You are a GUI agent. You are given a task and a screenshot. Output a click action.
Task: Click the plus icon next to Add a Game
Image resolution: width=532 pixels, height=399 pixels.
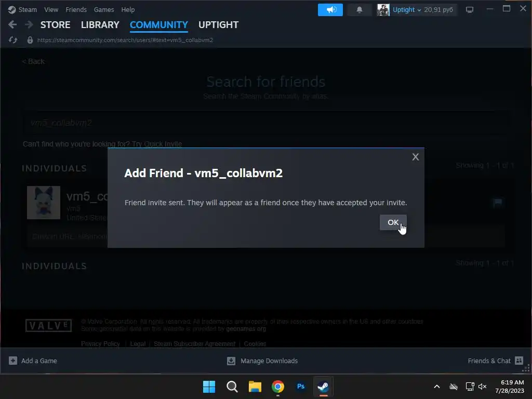(13, 361)
